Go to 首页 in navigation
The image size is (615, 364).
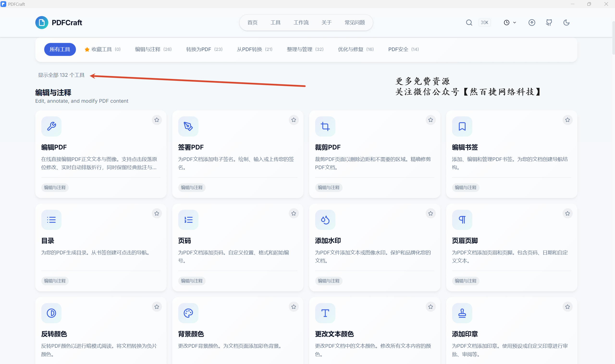(x=252, y=23)
